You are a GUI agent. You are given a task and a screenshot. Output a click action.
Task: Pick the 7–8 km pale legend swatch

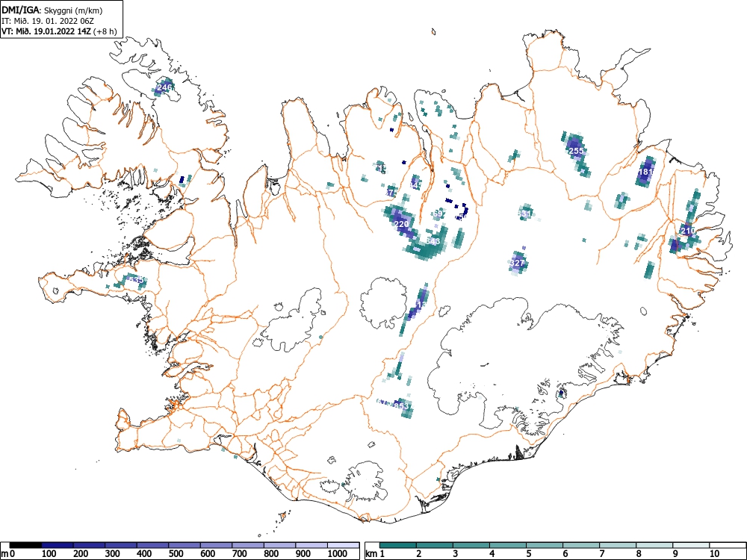(x=618, y=545)
